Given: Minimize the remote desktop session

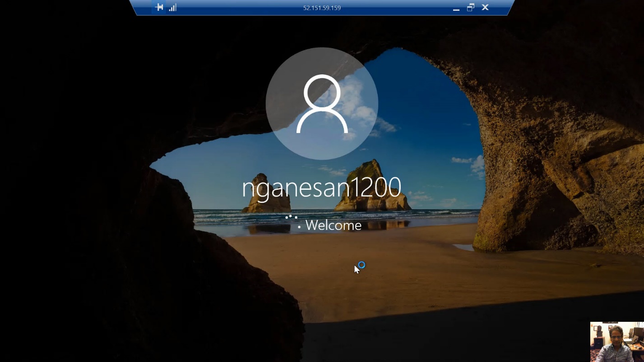Looking at the screenshot, I should pyautogui.click(x=456, y=8).
